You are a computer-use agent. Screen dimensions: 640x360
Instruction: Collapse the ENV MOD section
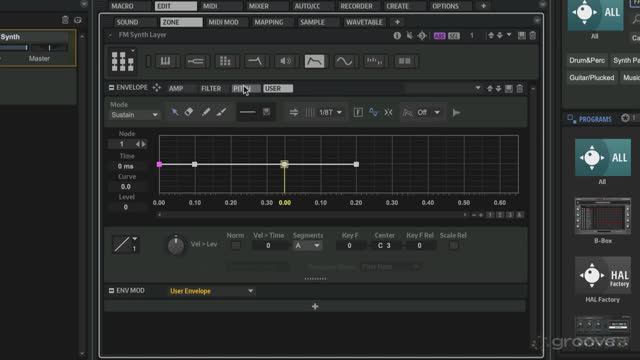click(111, 291)
